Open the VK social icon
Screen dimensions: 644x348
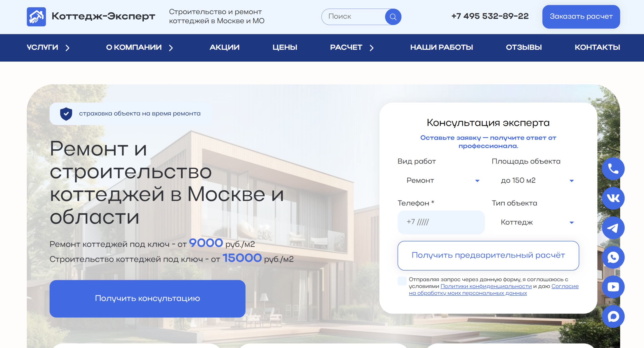tap(613, 198)
